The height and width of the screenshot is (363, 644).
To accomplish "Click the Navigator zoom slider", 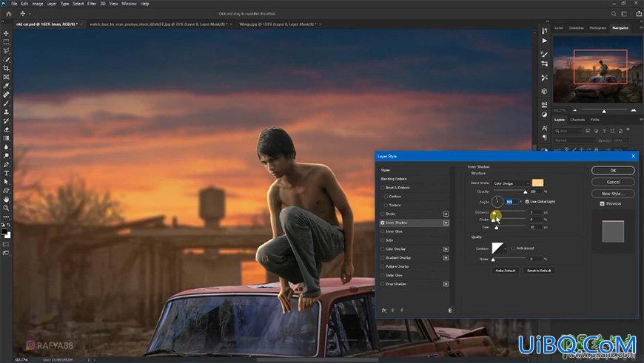I will click(603, 110).
